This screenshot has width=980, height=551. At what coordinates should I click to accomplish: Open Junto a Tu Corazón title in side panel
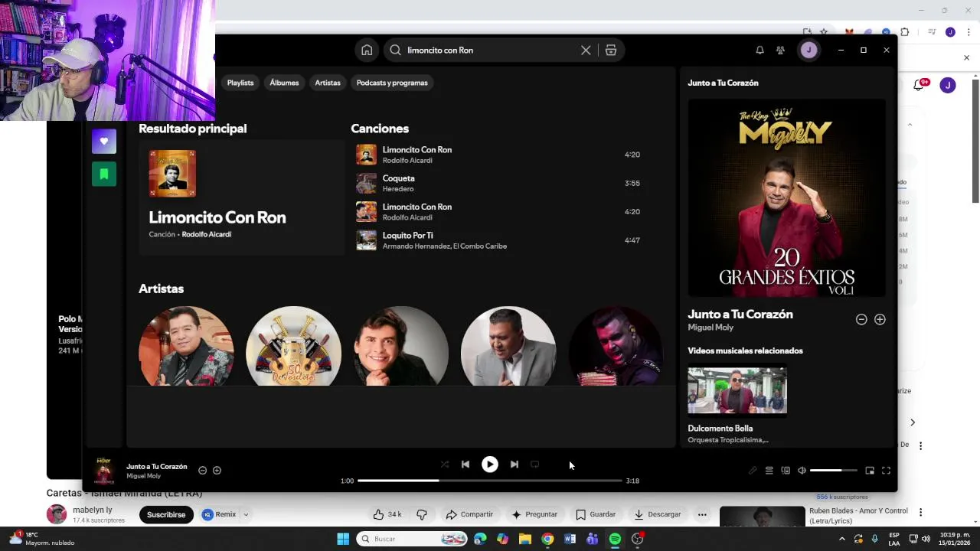coord(740,315)
